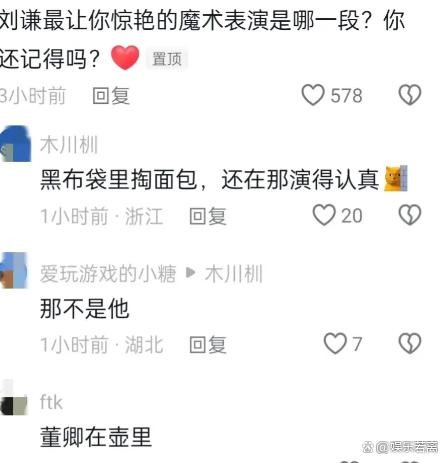The height and width of the screenshot is (463, 447).
Task: Click the cat emoji in the comment
Action: [396, 178]
